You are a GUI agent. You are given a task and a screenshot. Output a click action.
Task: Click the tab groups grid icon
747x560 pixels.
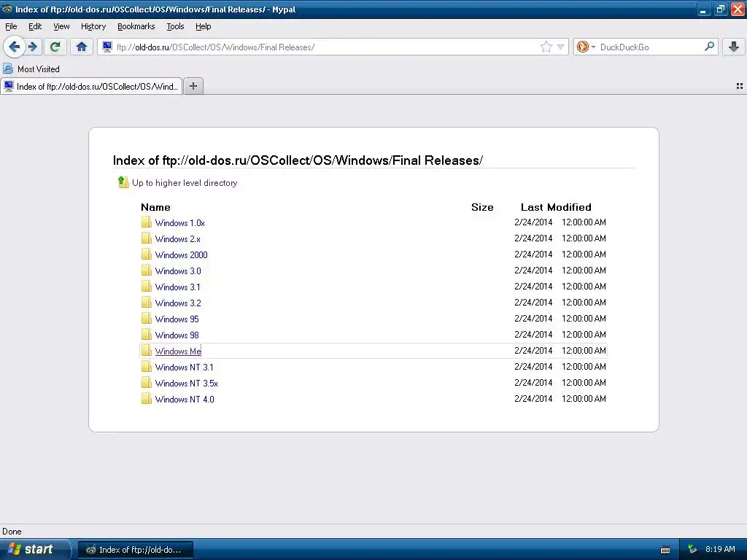point(740,86)
